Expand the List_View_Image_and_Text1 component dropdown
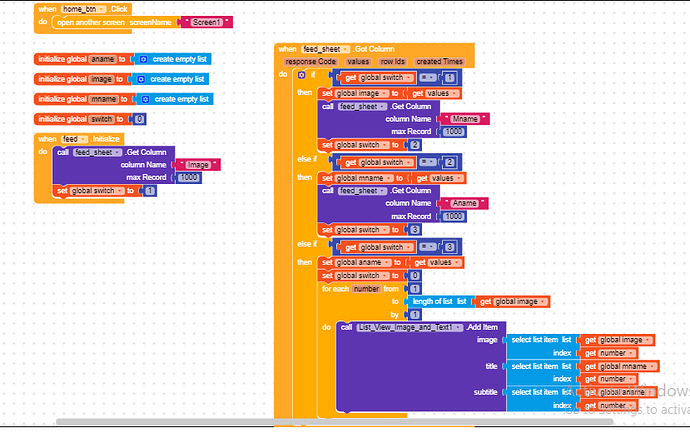The height and width of the screenshot is (437, 690). tap(412, 327)
